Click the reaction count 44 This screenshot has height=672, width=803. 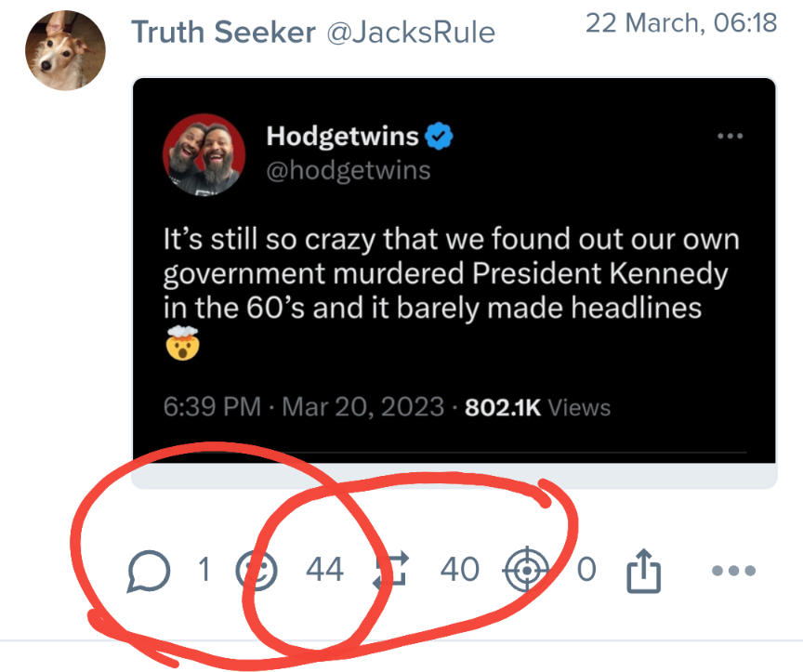[324, 570]
